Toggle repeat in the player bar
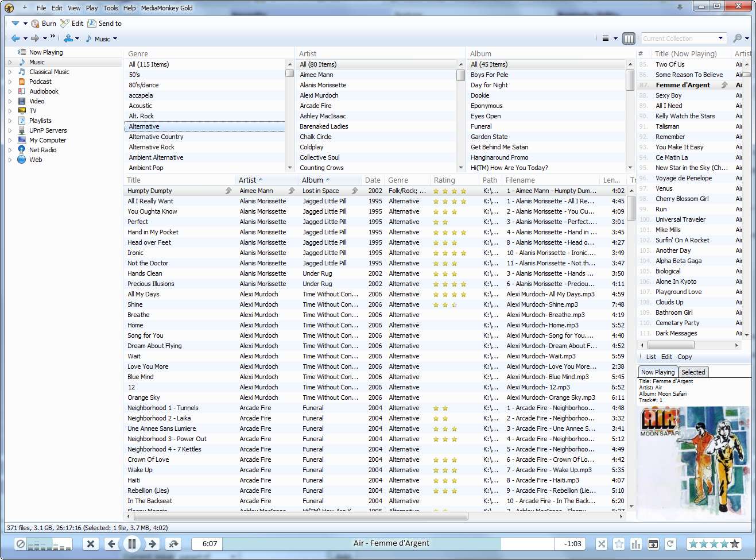 coord(670,544)
